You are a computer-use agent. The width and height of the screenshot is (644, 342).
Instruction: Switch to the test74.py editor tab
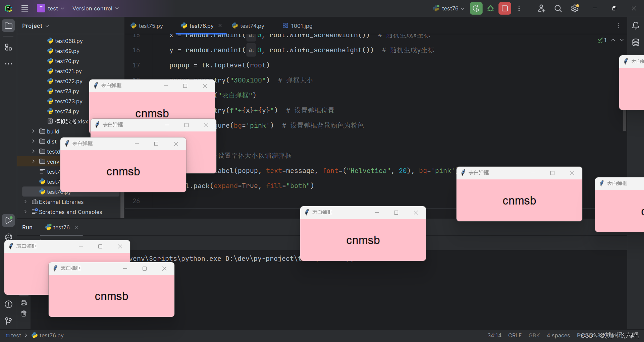pos(248,26)
